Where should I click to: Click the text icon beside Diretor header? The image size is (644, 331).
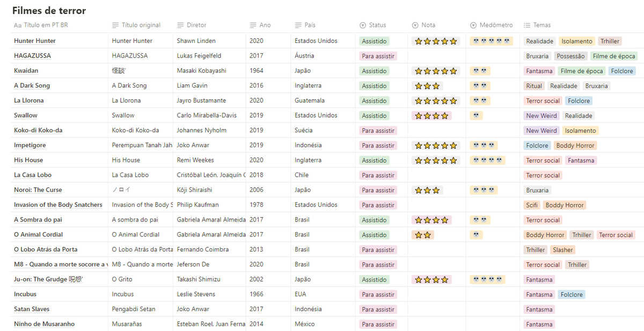click(180, 25)
